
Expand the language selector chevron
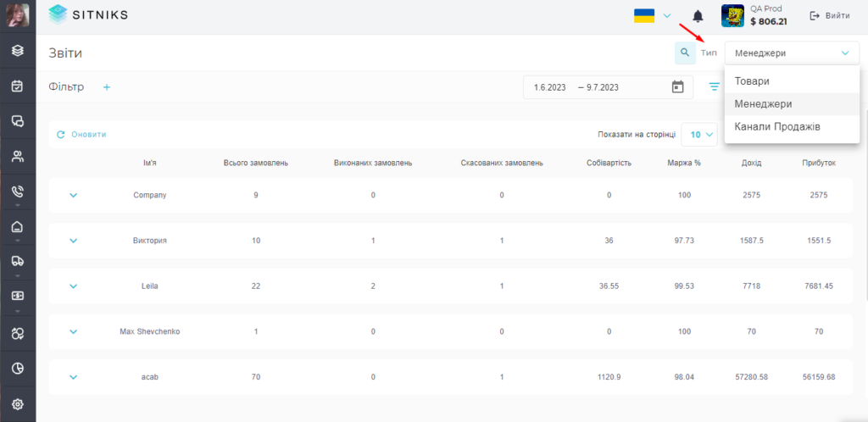(x=667, y=15)
